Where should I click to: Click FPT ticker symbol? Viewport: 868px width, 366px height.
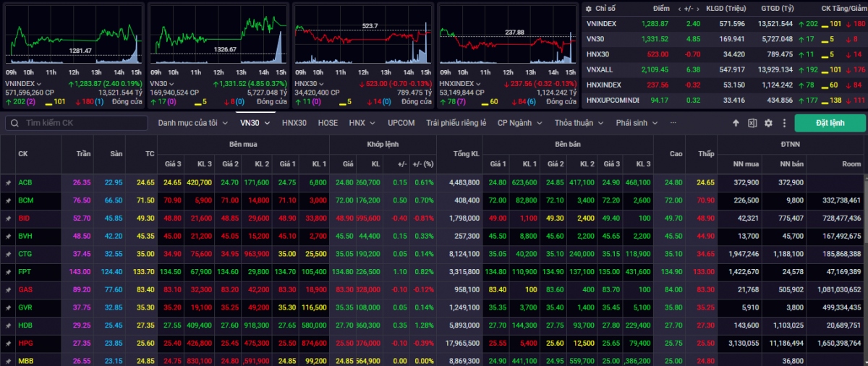tap(25, 271)
